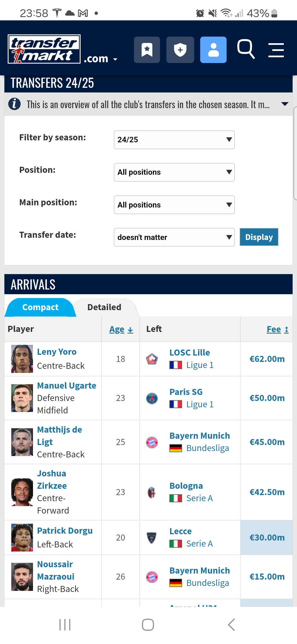Open the season filter dropdown
This screenshot has width=297, height=644.
tap(174, 140)
